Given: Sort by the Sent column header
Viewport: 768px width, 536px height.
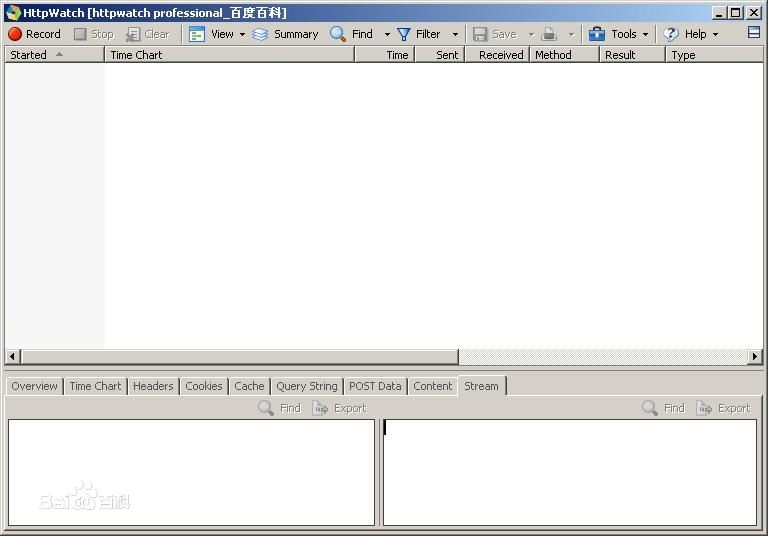Looking at the screenshot, I should pos(440,55).
